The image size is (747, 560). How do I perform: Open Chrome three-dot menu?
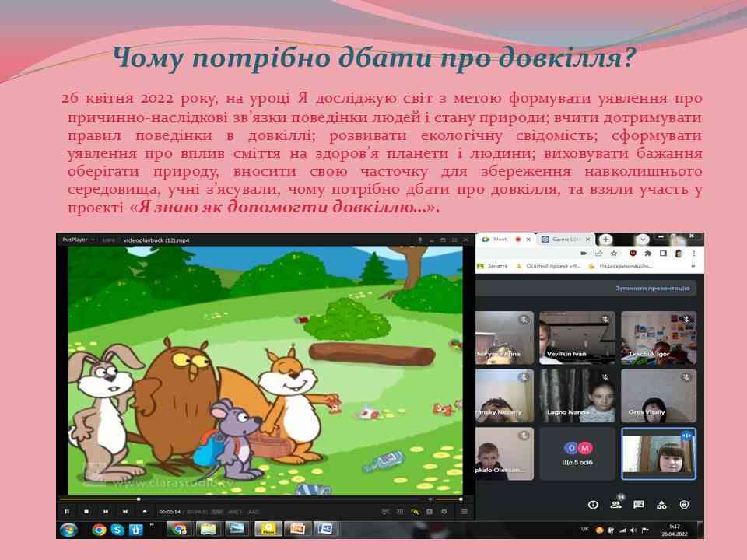(x=694, y=254)
